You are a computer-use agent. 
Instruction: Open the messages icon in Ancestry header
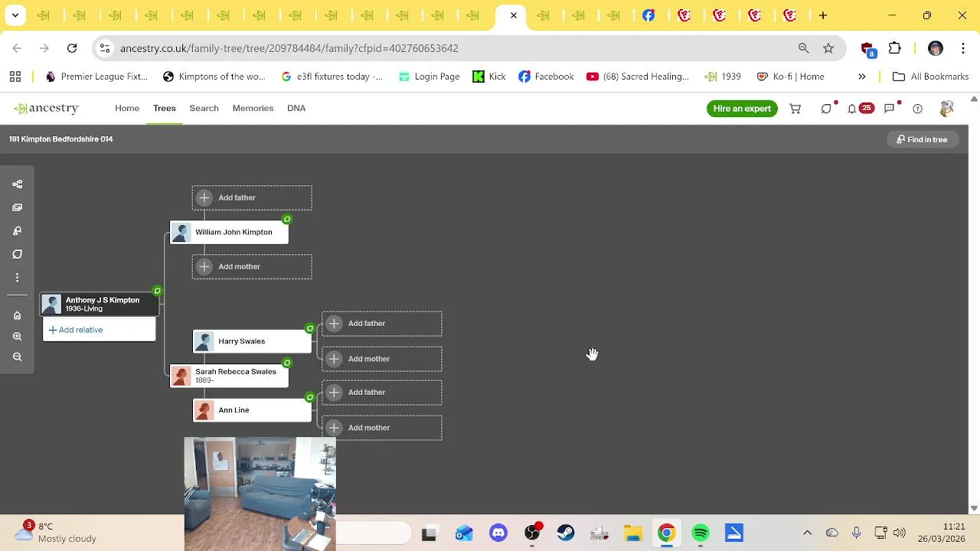pyautogui.click(x=890, y=109)
